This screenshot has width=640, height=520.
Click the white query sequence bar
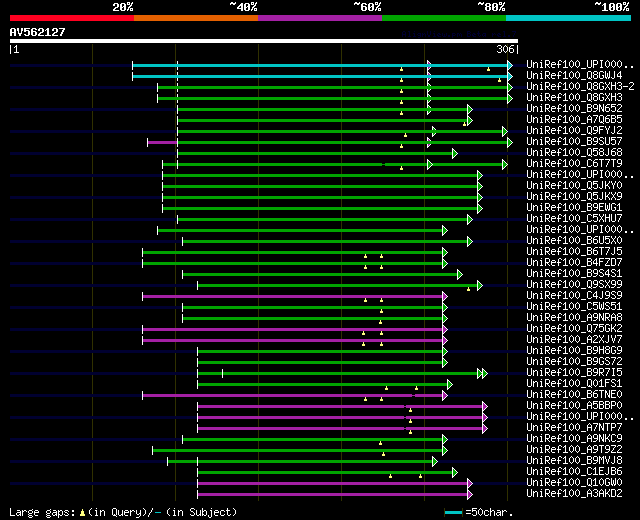pos(264,41)
